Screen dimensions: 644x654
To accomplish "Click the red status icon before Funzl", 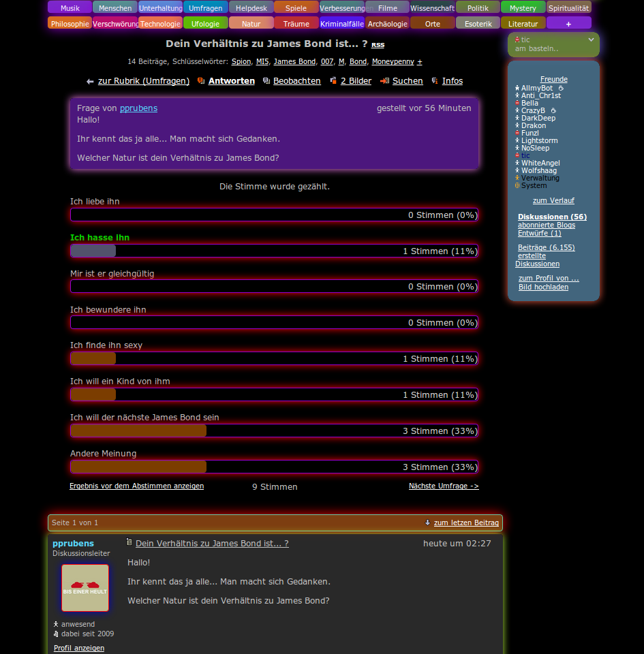I will click(x=517, y=133).
